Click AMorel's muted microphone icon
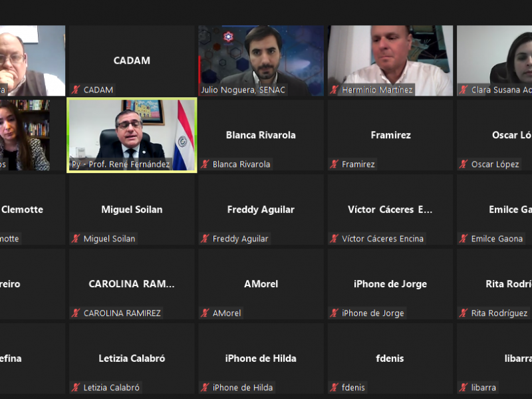Viewport: 532px width, 399px height. click(205, 313)
